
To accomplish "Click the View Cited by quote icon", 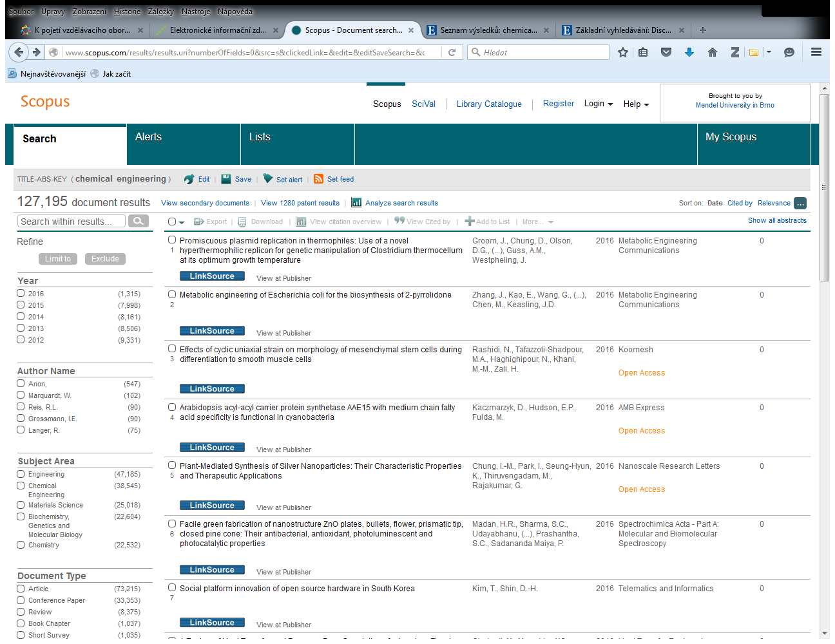I will [399, 220].
